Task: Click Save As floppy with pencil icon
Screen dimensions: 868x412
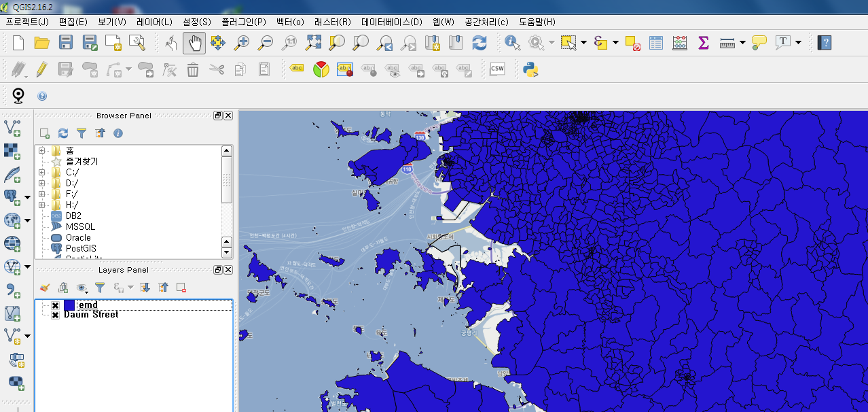Action: coord(90,43)
